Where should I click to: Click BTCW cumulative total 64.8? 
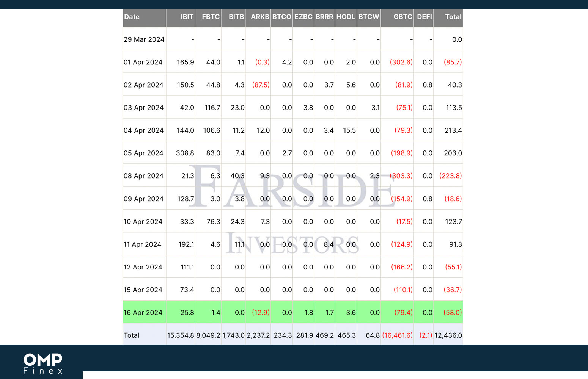point(373,335)
